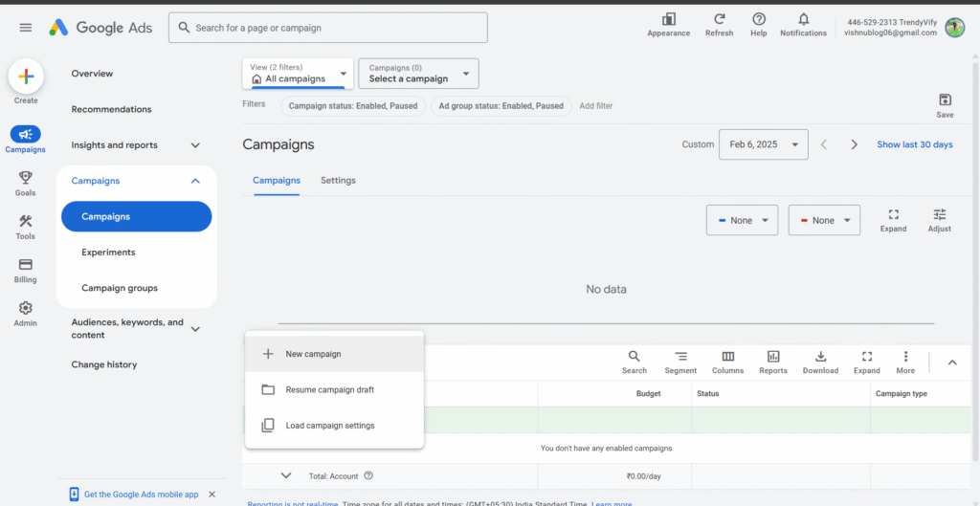This screenshot has height=506, width=980.
Task: Open the blue None metric dropdown
Action: pos(742,221)
